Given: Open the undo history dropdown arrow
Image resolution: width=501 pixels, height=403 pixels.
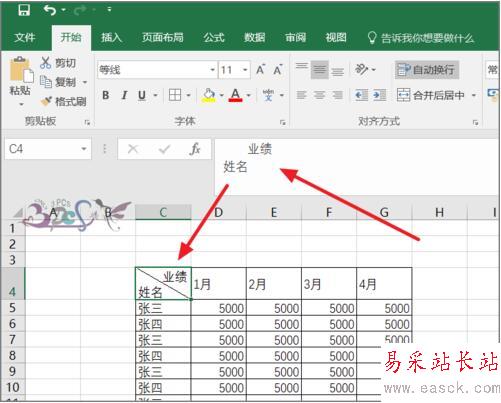Looking at the screenshot, I should point(63,10).
